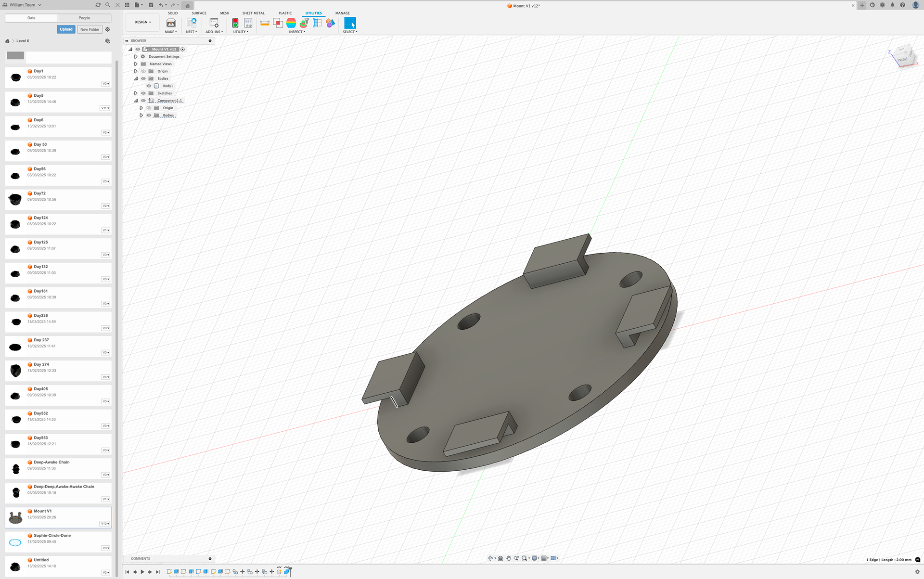Click the ViewCube FRONT face

[902, 59]
